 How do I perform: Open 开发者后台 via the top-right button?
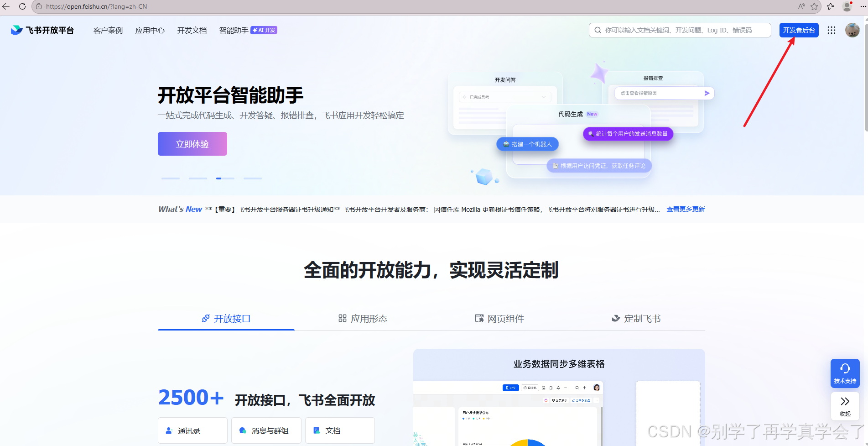coord(798,30)
